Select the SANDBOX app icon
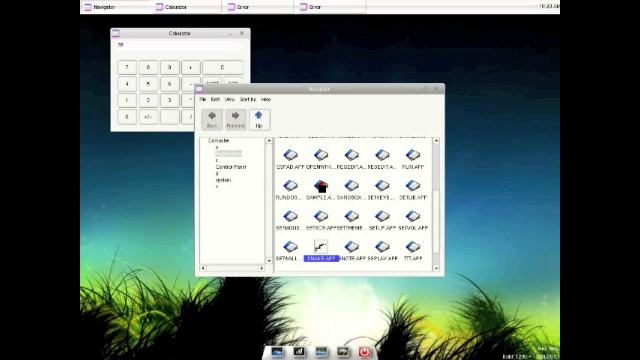 coord(351,189)
